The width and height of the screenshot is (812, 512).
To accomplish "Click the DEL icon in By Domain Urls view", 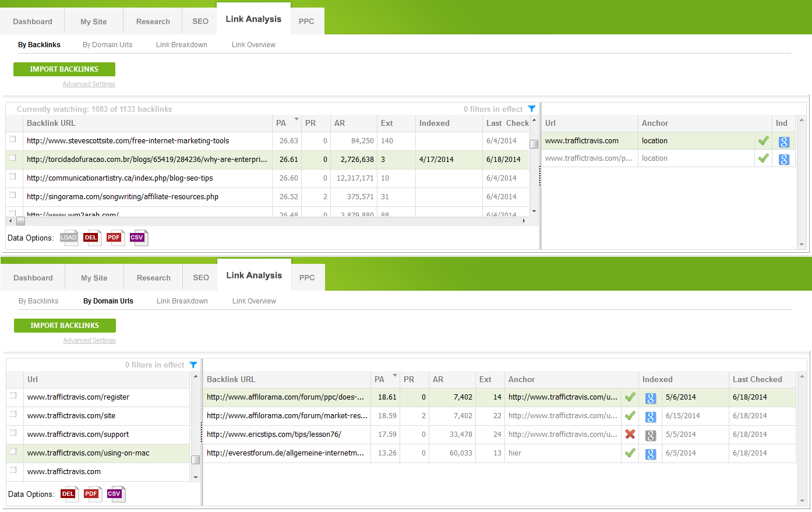I will click(x=69, y=494).
